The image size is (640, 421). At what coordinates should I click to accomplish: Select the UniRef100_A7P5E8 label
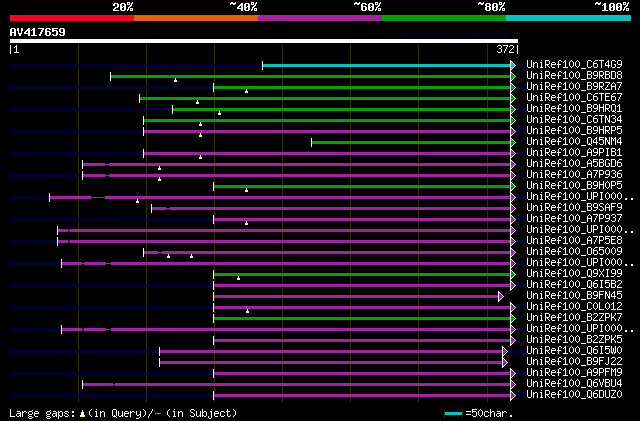pos(574,241)
